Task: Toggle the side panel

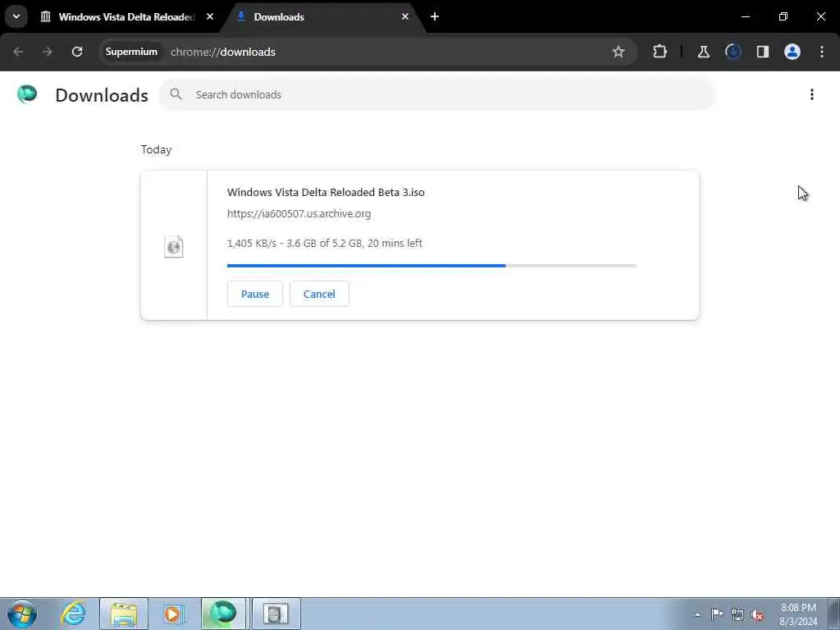Action: tap(762, 52)
